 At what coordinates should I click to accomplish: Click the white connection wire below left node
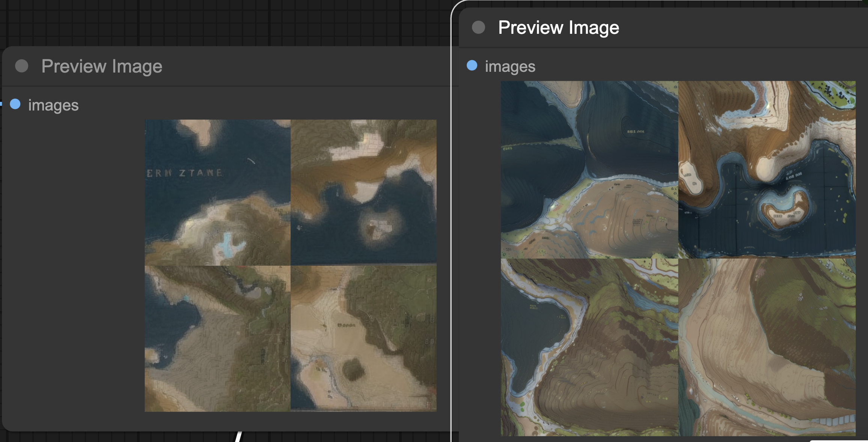[238, 437]
